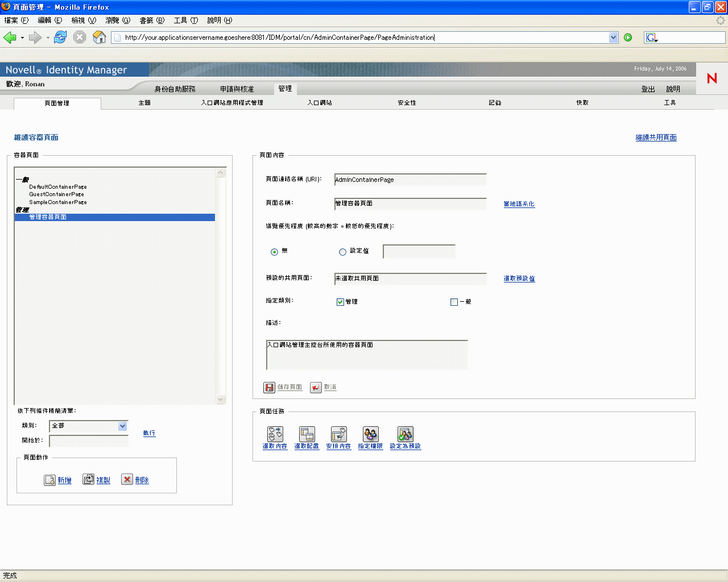Viewport: 728px width, 582px height.
Task: Open the 主題 sub-tab
Action: click(x=144, y=103)
